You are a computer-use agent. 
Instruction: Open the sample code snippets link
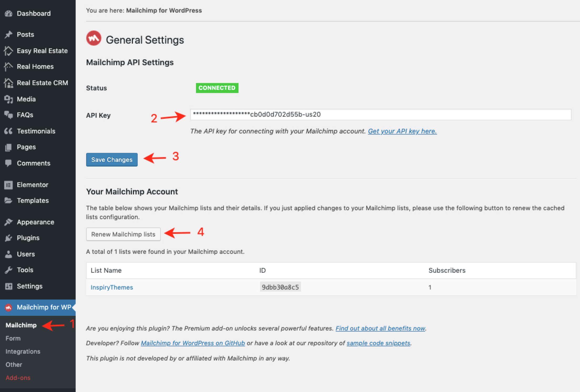tap(378, 343)
